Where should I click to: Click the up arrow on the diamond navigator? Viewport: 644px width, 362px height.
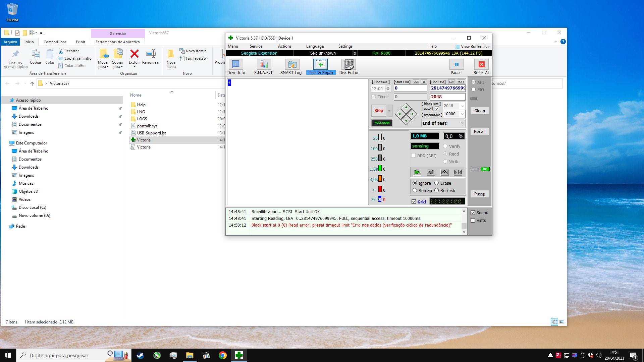(x=406, y=108)
